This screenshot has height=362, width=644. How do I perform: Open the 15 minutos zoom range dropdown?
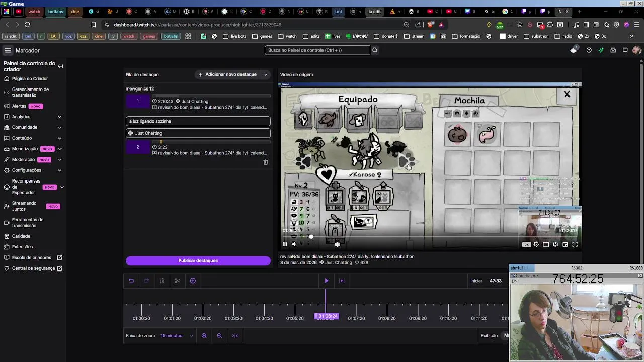[x=177, y=336]
